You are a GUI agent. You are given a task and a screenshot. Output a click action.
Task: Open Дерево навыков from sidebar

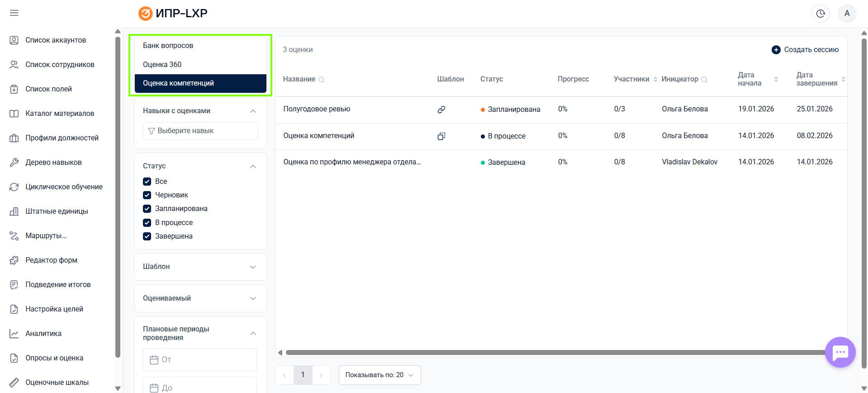coord(53,162)
